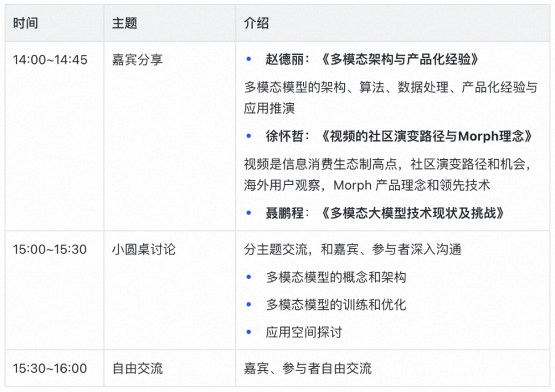This screenshot has height=392, width=555.
Task: Select the 15:00~15:30 time cell
Action: [50, 249]
